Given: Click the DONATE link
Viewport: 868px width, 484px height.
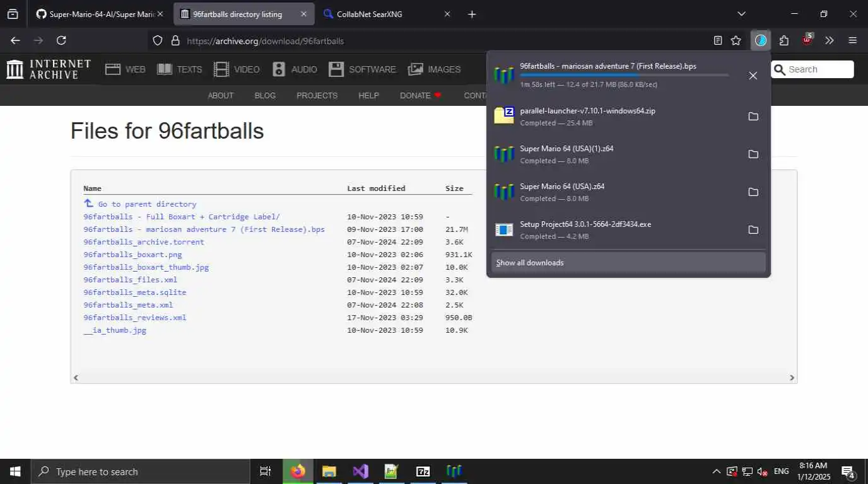Looking at the screenshot, I should (421, 96).
